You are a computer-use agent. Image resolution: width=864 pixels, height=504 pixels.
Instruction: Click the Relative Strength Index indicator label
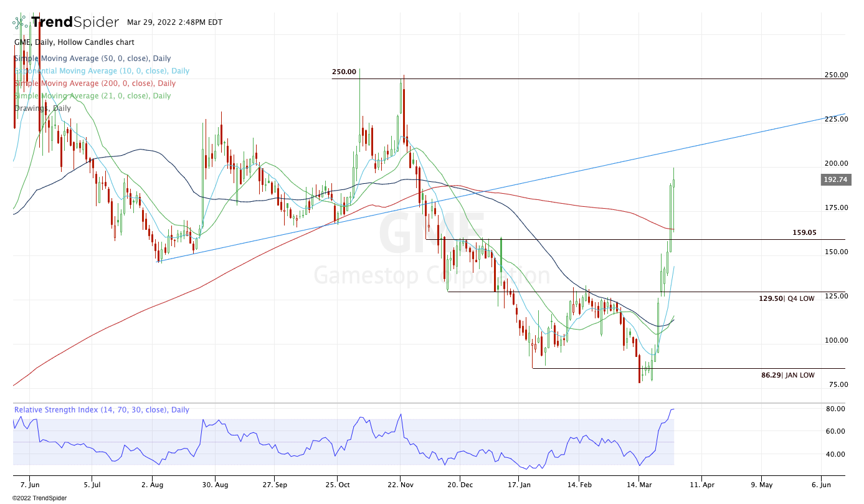tap(102, 410)
